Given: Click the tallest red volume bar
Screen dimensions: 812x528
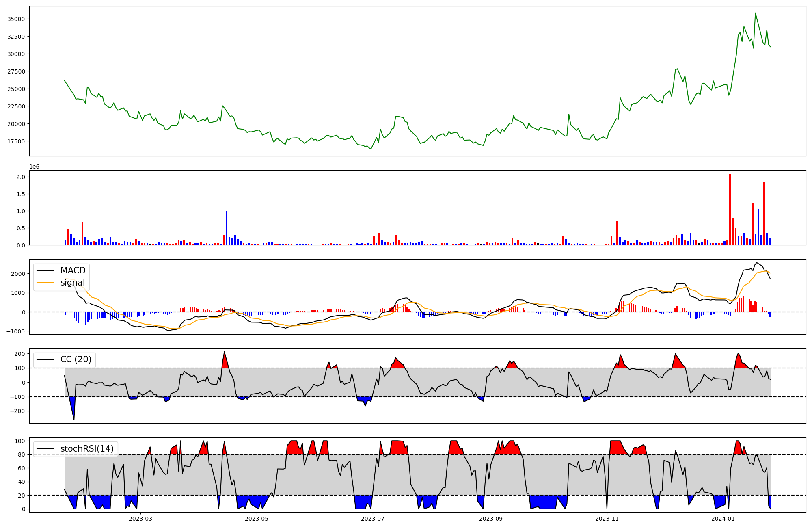Looking at the screenshot, I should click(730, 209).
